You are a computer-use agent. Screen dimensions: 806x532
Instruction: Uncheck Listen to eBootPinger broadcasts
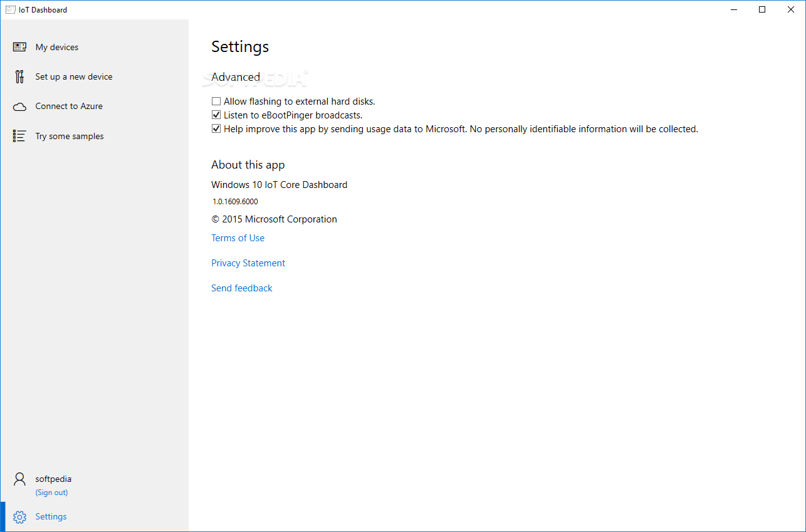(x=216, y=115)
